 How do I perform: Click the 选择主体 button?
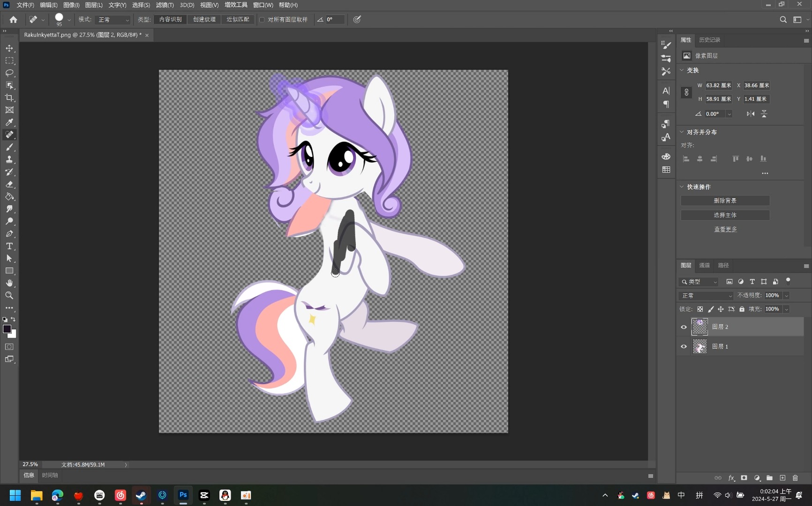(725, 215)
